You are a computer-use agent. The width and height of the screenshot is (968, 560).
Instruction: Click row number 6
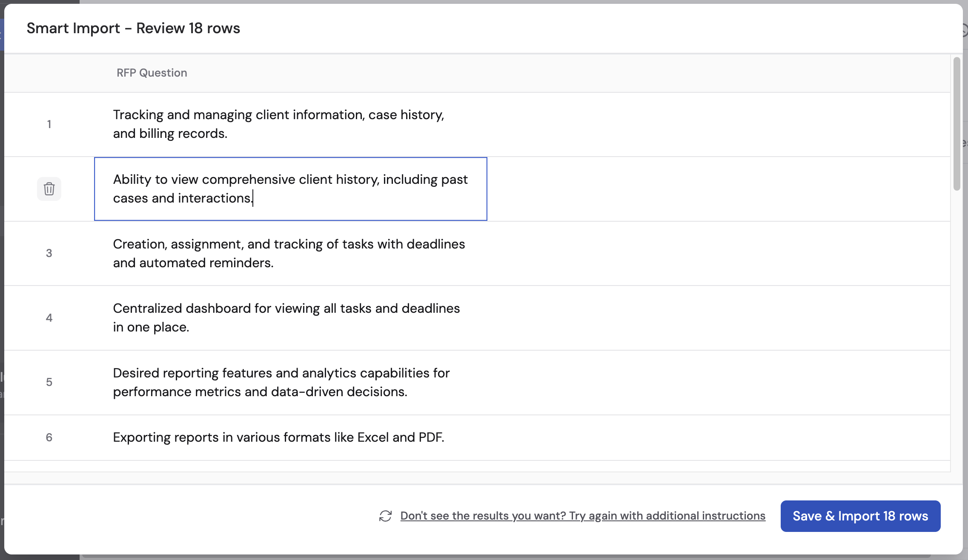[49, 437]
